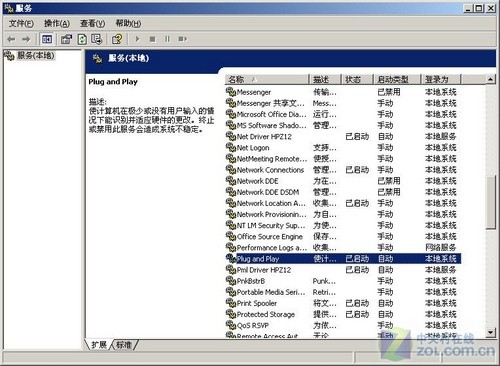Click gear icon of Messenger service
This screenshot has width=500, height=366.
pos(231,91)
